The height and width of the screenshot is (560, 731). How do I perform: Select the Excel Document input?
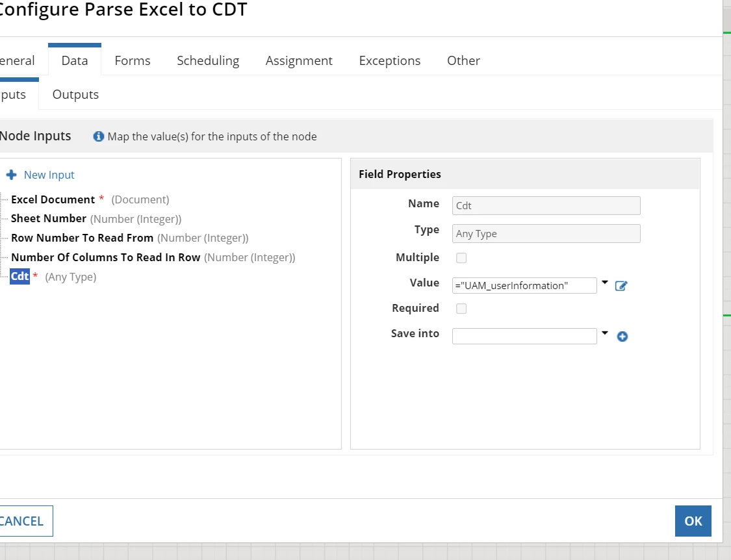pyautogui.click(x=53, y=199)
